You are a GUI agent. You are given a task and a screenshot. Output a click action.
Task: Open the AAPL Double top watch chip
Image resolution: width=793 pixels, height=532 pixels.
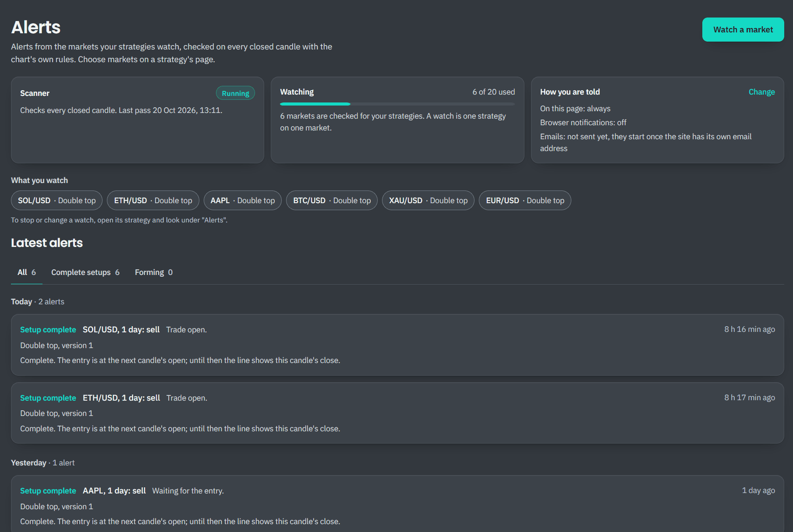tap(243, 201)
